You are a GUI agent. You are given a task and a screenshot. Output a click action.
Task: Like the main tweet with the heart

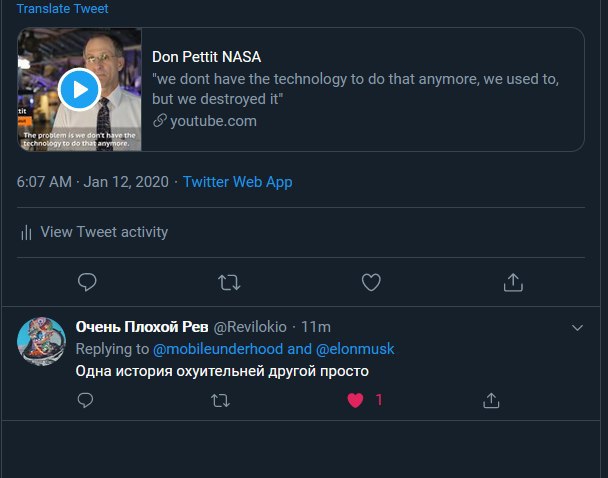coord(371,282)
